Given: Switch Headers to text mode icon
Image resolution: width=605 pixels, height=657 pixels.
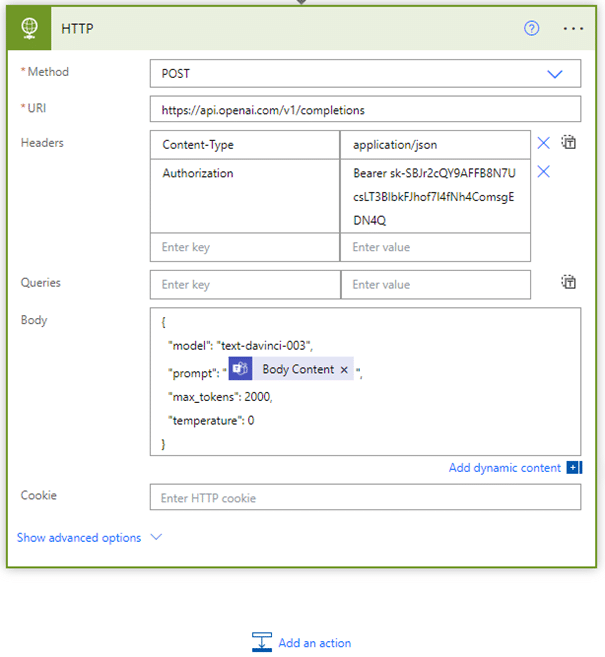Looking at the screenshot, I should click(x=569, y=142).
